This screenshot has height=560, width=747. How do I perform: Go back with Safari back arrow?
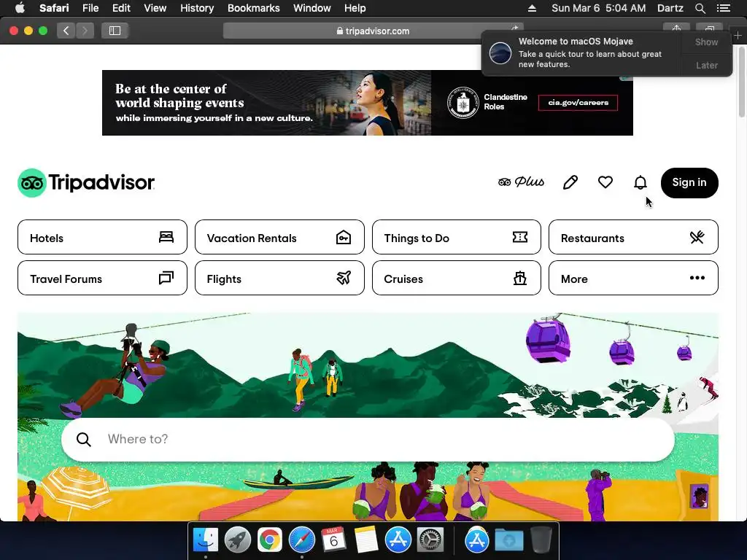click(x=66, y=31)
